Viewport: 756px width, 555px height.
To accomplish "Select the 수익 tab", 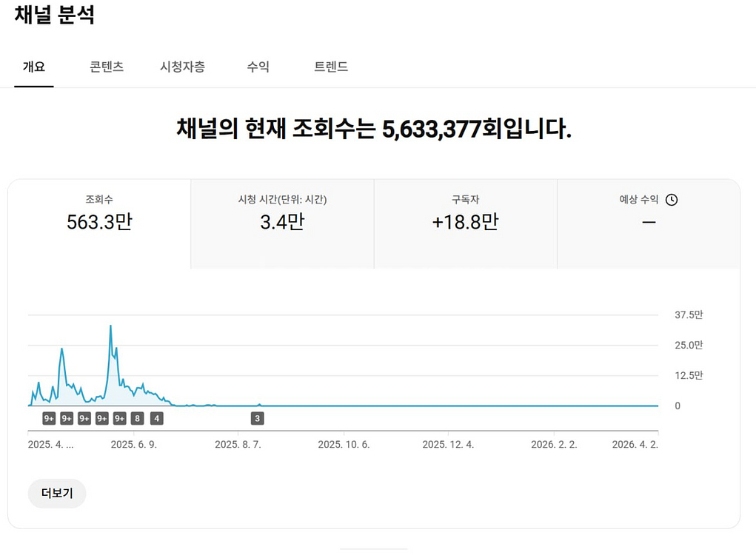I will pyautogui.click(x=258, y=67).
